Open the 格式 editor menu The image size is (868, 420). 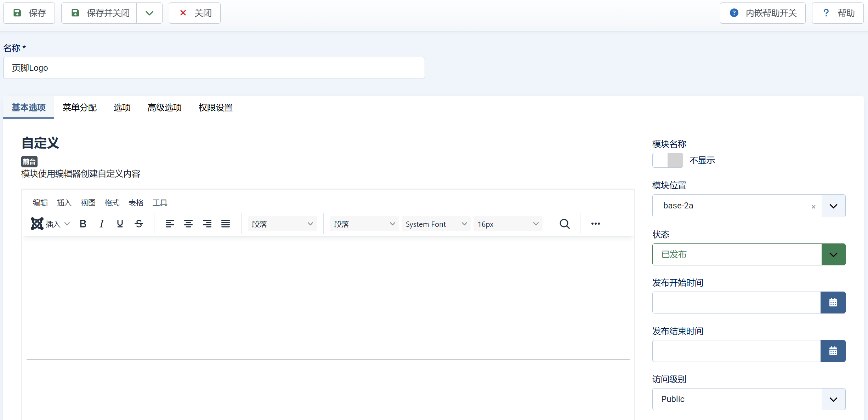[x=112, y=203]
